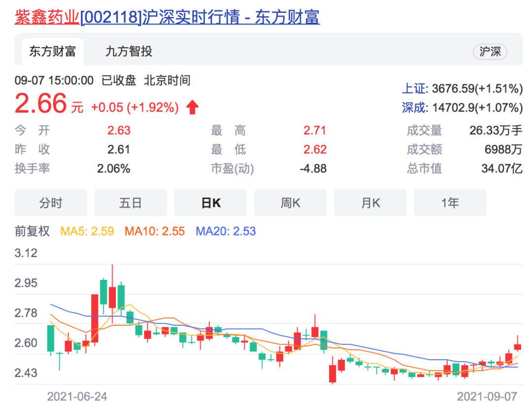Select the 月K chart view

pyautogui.click(x=370, y=203)
